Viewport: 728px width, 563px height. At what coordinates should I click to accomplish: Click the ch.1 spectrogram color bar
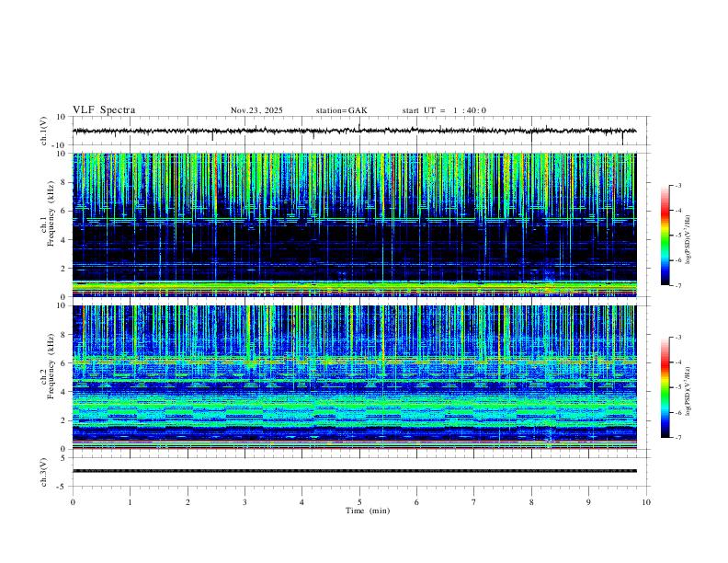pyautogui.click(x=665, y=236)
